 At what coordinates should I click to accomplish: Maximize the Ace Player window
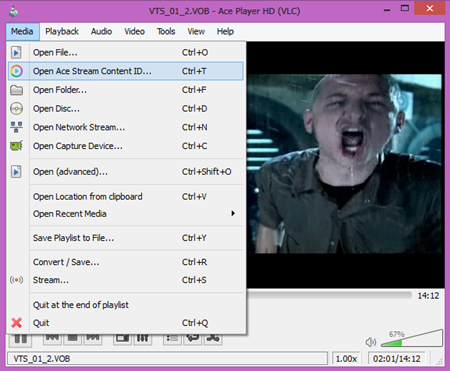pyautogui.click(x=405, y=8)
